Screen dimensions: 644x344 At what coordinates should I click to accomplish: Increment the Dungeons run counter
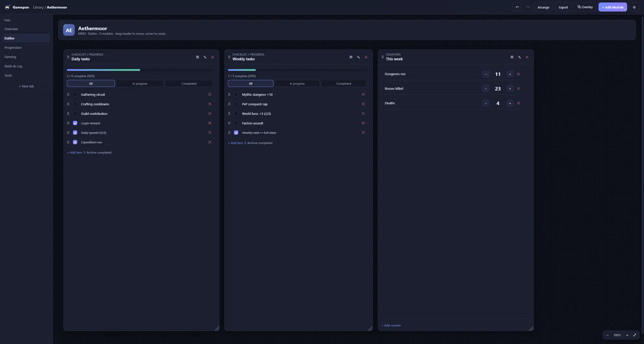(510, 74)
